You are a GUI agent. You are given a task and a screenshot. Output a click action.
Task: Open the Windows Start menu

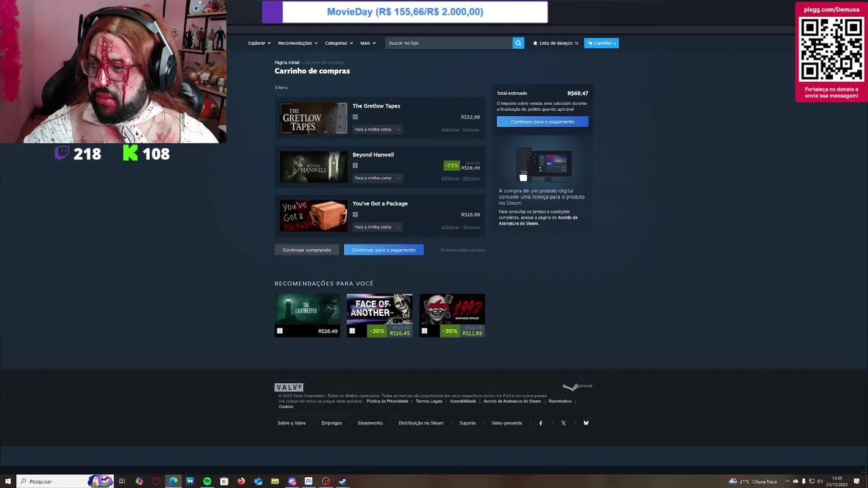pos(8,481)
